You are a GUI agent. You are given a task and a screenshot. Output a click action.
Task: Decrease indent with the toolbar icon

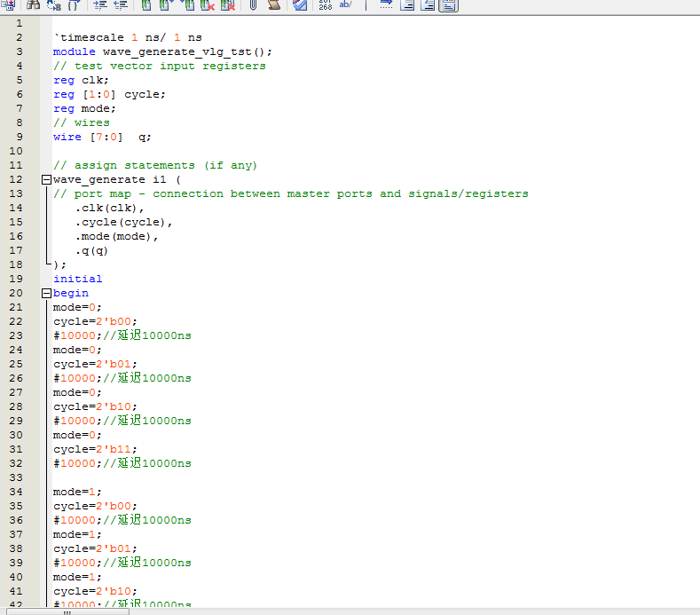121,5
